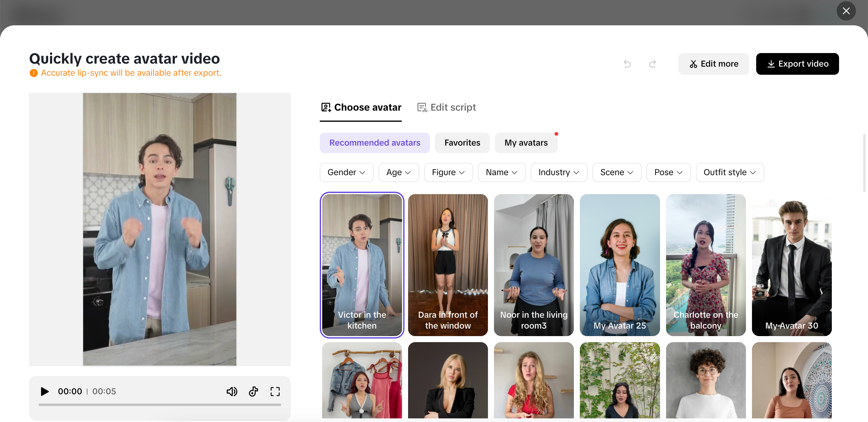868x422 pixels.
Task: Show My avatars collection
Action: tap(526, 143)
